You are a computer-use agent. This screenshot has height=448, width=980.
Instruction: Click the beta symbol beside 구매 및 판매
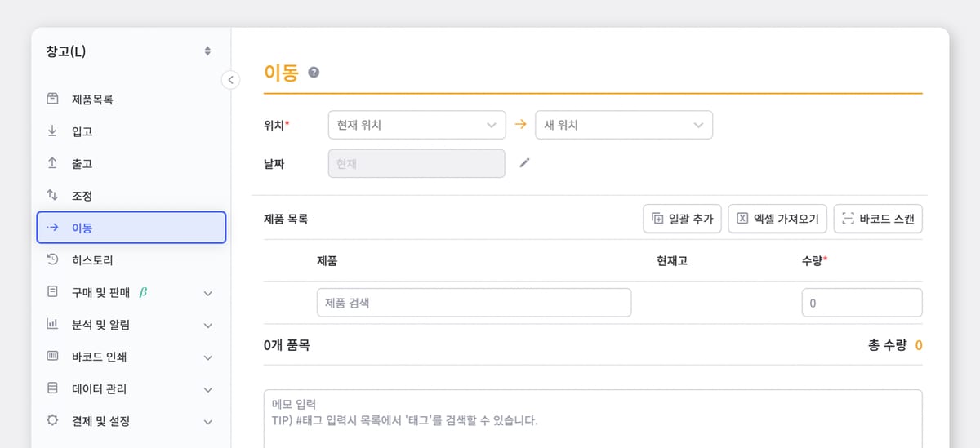(x=143, y=291)
